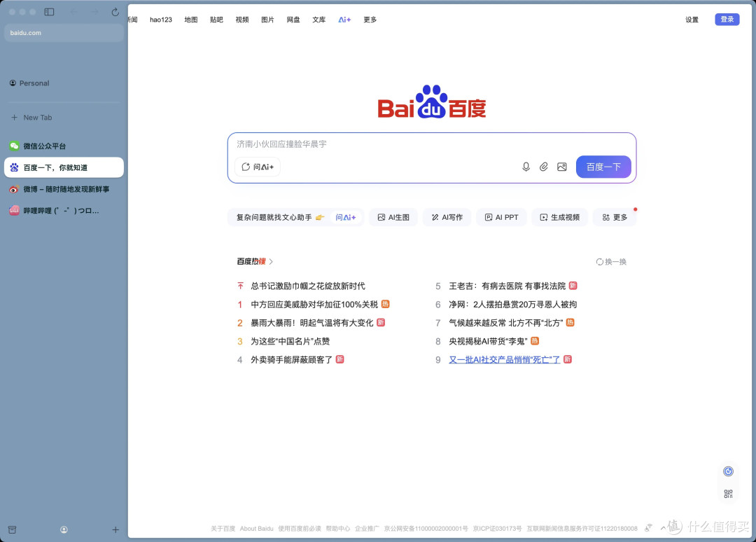This screenshot has width=756, height=542.
Task: Select the voice search microphone icon
Action: coord(526,167)
